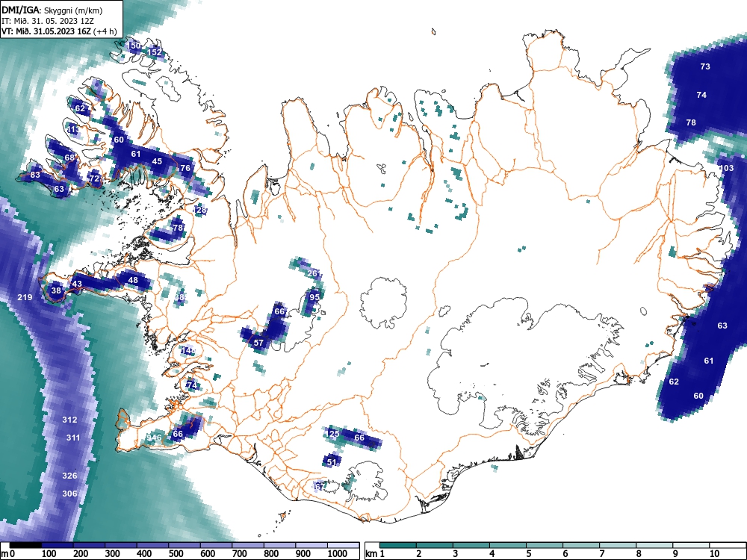This screenshot has height=560, width=747.
Task: Click the 10 label on the kilometre scale
Action: 714,553
